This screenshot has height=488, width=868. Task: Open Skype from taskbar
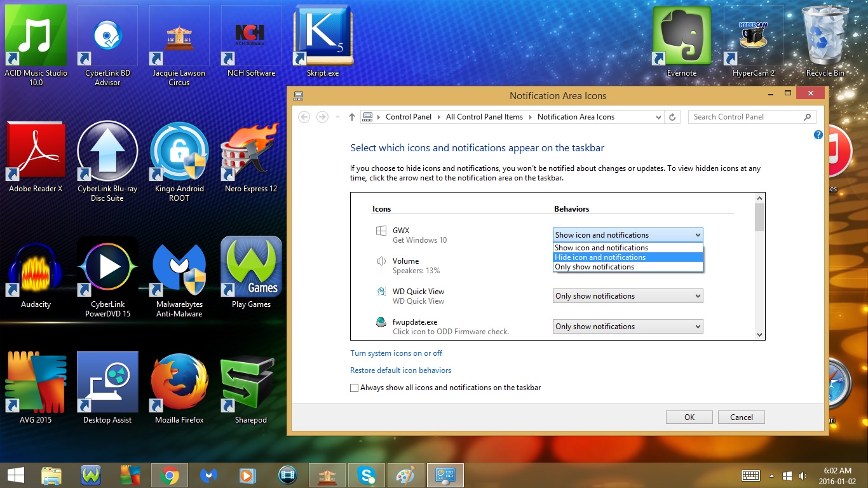point(366,475)
